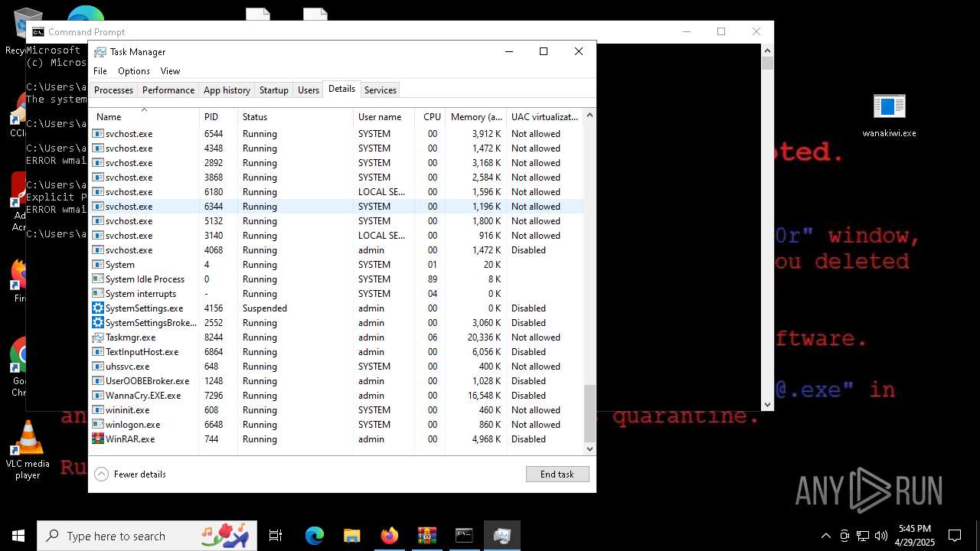Sort processes by the Name column
Viewport: 980px width, 551px height.
[x=144, y=117]
